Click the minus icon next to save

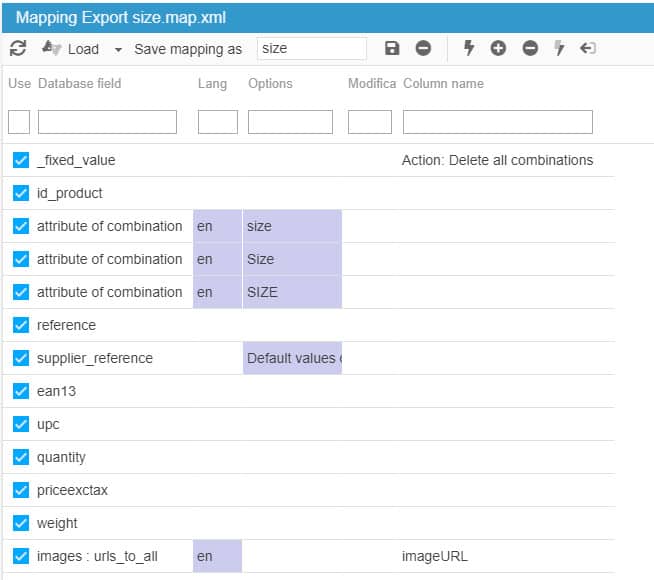[x=424, y=48]
